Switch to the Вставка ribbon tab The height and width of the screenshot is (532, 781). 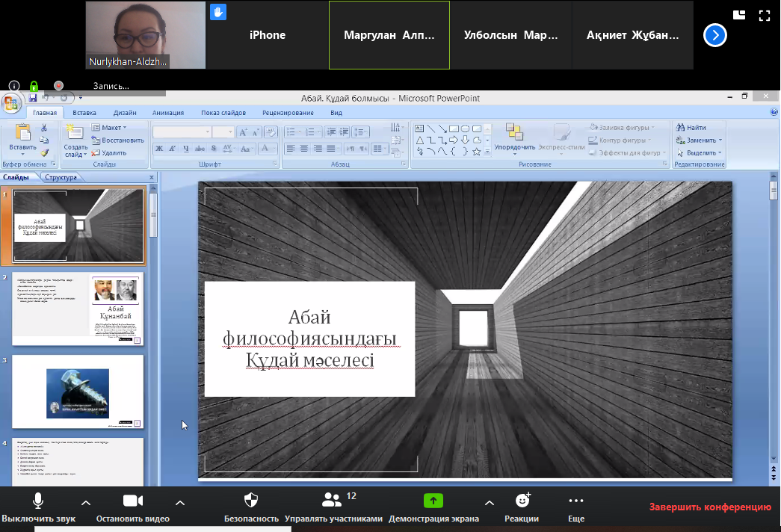tap(84, 113)
